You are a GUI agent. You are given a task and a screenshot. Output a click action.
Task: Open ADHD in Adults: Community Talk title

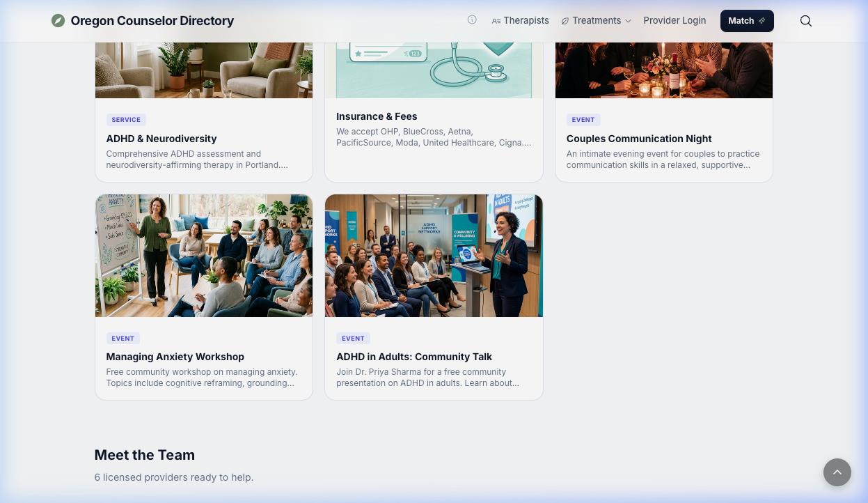(414, 357)
